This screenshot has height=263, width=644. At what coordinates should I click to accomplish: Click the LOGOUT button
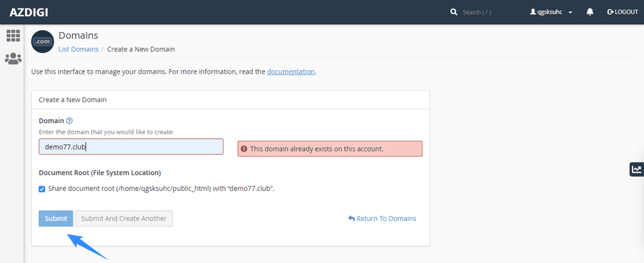pos(623,12)
